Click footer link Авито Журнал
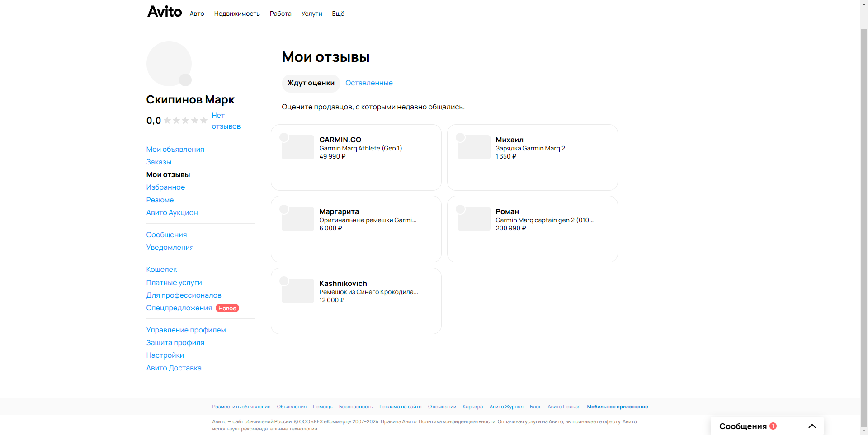868x435 pixels. 506,407
